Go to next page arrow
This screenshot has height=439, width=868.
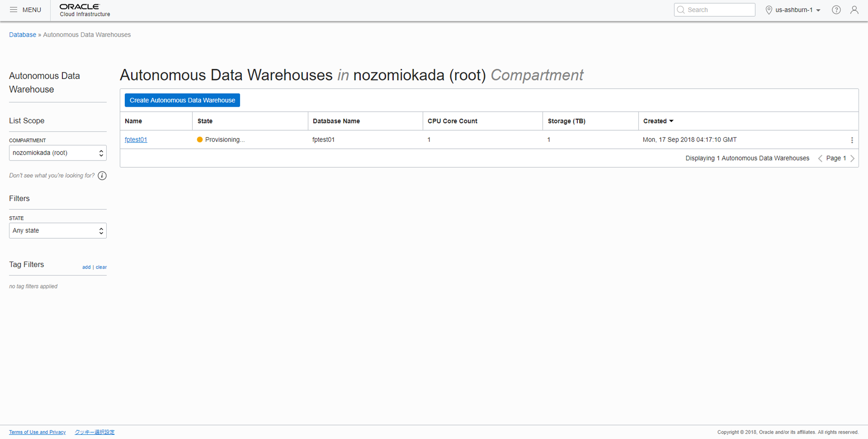pyautogui.click(x=853, y=158)
